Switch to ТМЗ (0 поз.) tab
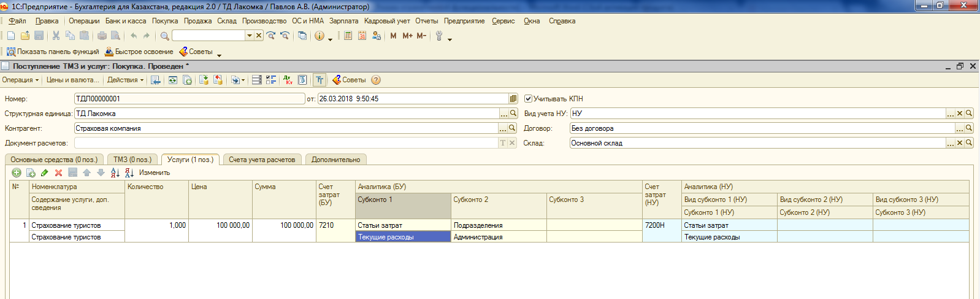The image size is (980, 299). (x=132, y=160)
